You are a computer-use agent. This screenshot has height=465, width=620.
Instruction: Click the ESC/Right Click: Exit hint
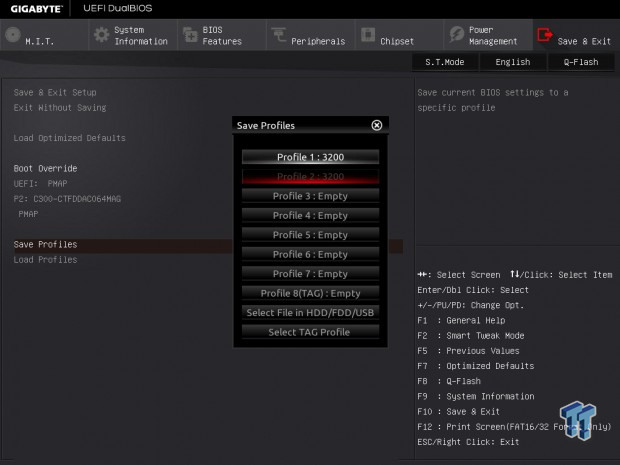[x=468, y=442]
